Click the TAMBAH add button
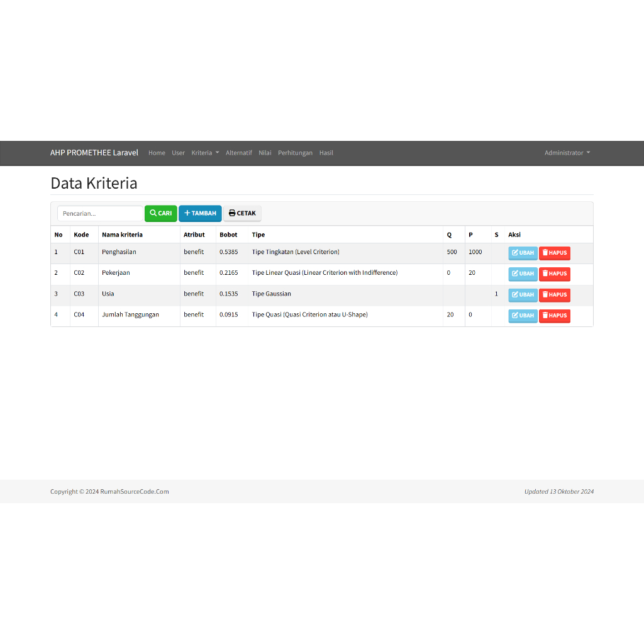 [200, 213]
